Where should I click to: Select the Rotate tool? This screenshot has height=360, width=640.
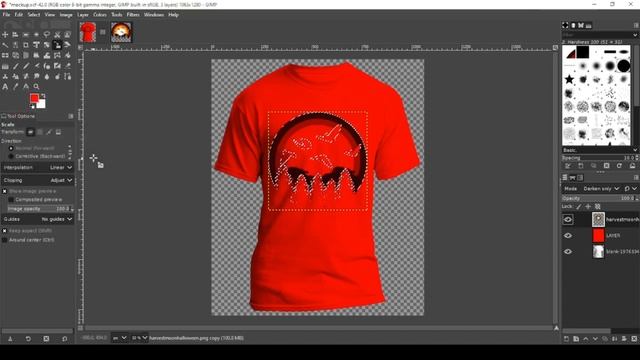pyautogui.click(x=47, y=45)
